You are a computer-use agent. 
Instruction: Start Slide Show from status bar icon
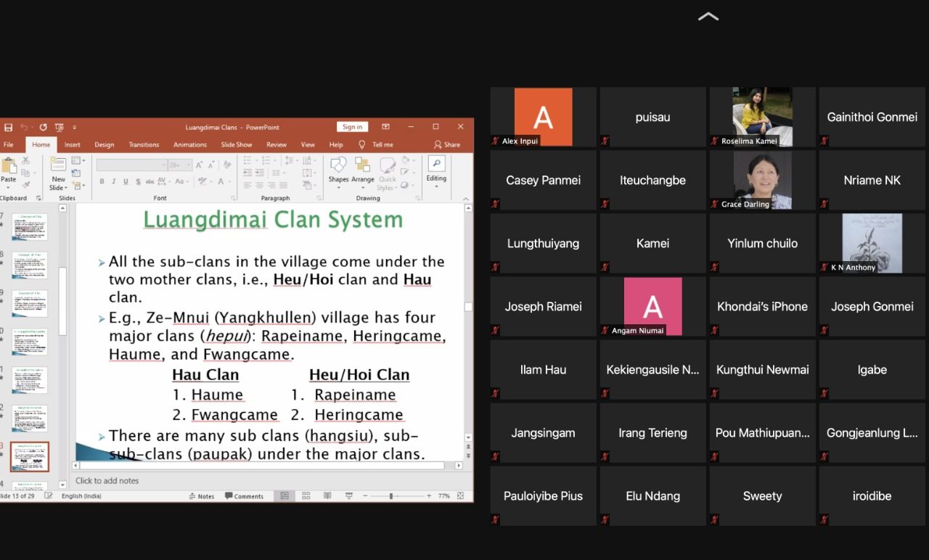pos(349,496)
